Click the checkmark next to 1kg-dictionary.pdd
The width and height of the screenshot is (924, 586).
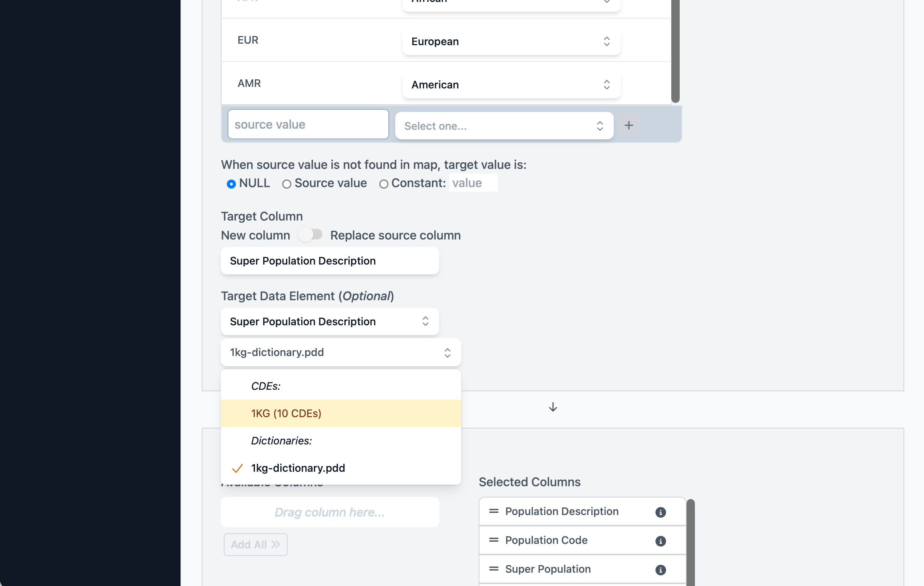click(x=237, y=468)
